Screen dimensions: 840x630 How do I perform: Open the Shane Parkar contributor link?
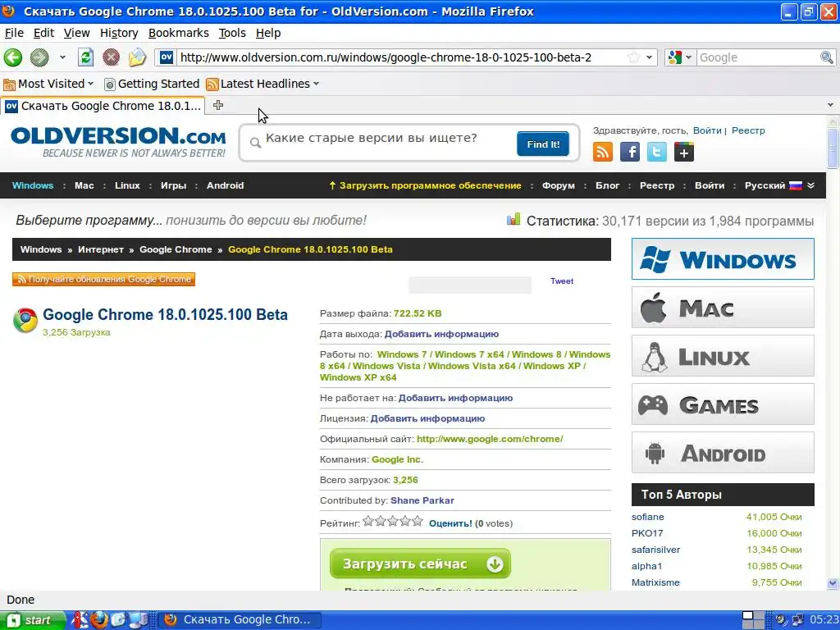[422, 500]
